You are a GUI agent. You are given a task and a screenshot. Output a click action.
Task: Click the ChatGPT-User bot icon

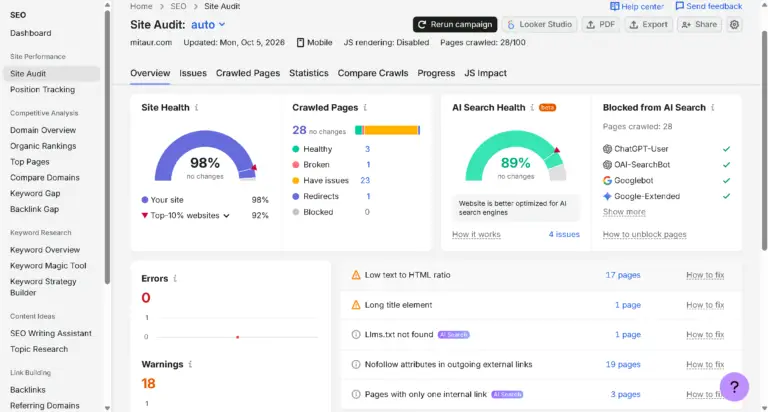(x=607, y=149)
